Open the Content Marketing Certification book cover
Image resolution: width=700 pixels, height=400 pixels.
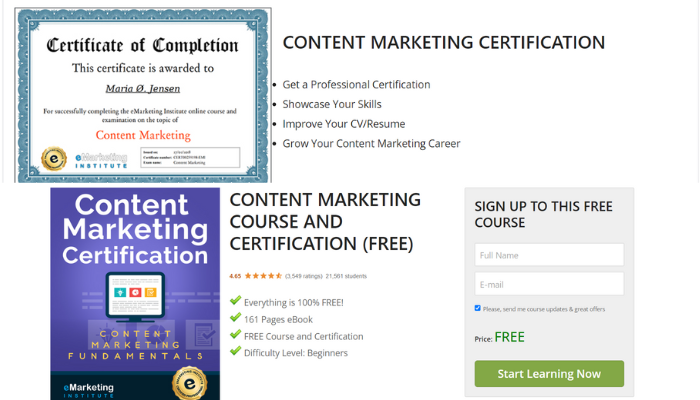(135, 294)
